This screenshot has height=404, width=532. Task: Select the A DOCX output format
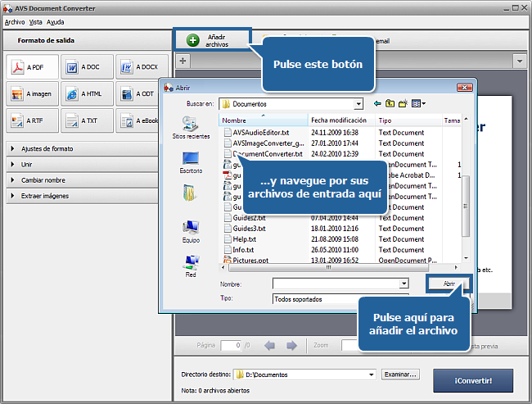coord(142,67)
